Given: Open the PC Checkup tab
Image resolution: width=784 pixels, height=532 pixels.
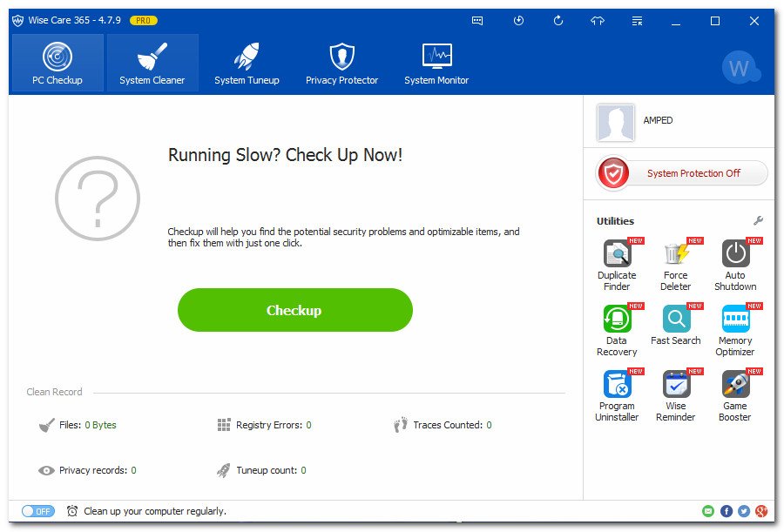Looking at the screenshot, I should tap(57, 63).
